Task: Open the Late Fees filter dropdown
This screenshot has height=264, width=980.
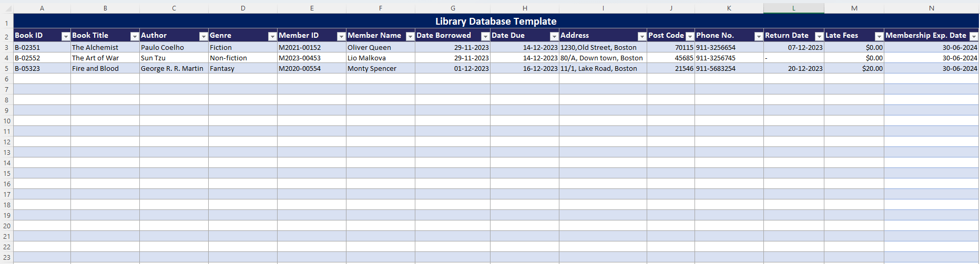Action: coord(879,36)
